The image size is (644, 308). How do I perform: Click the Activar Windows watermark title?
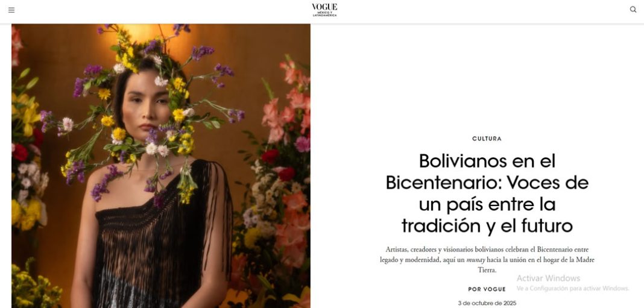coord(548,278)
